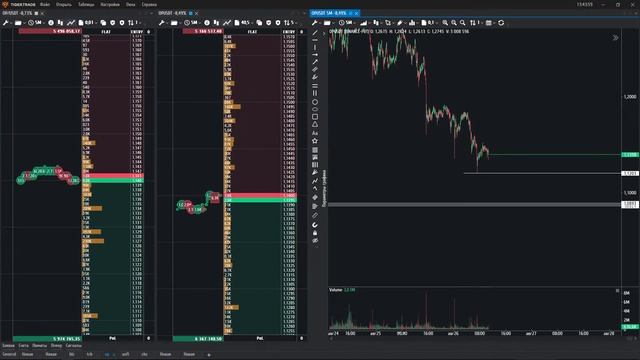
Task: Select the eraser tool in chart toolbar
Action: pos(400,23)
